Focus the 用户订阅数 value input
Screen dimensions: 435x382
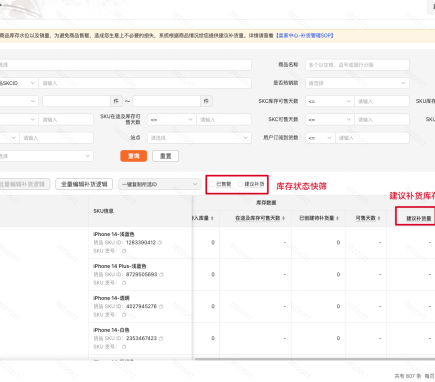[x=372, y=138]
